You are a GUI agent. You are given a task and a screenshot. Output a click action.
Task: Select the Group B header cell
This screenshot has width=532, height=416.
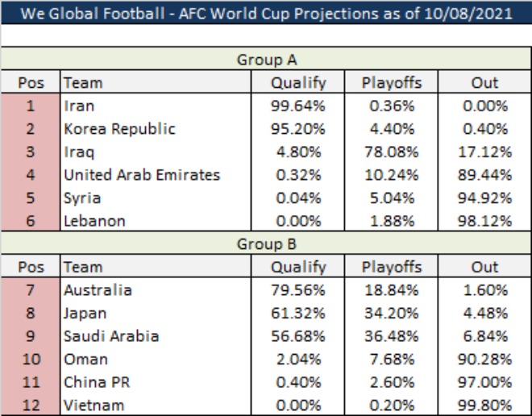pyautogui.click(x=267, y=243)
